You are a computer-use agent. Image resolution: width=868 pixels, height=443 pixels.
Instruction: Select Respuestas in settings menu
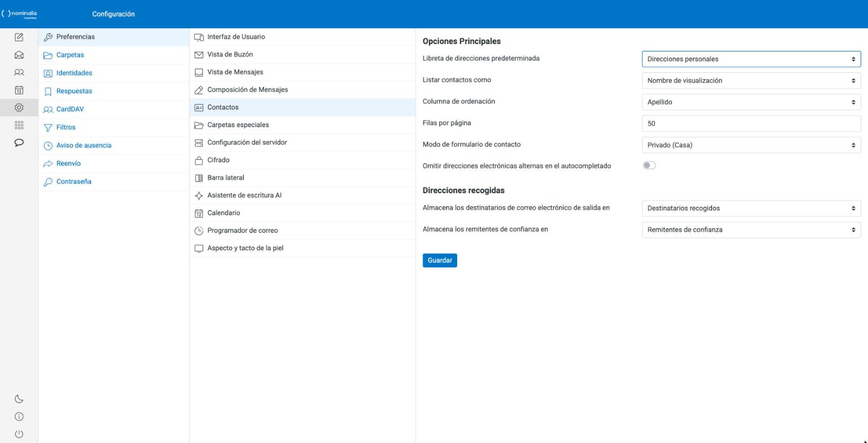114,91
